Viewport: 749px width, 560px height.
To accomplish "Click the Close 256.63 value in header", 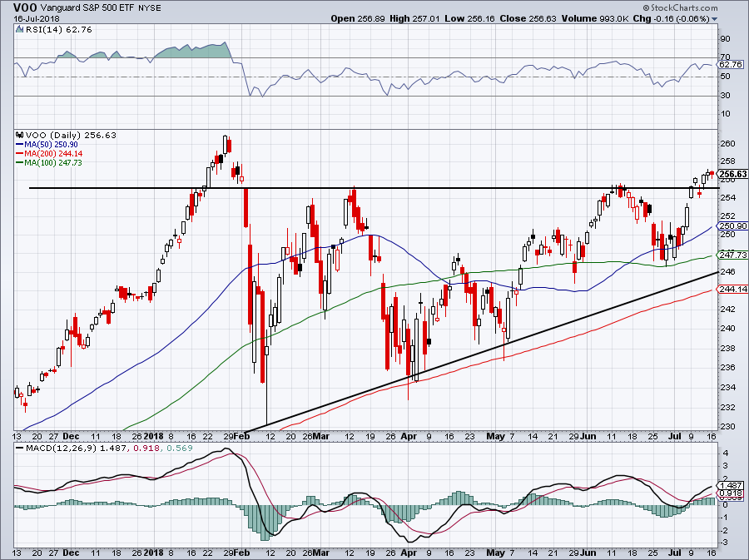I will click(528, 18).
